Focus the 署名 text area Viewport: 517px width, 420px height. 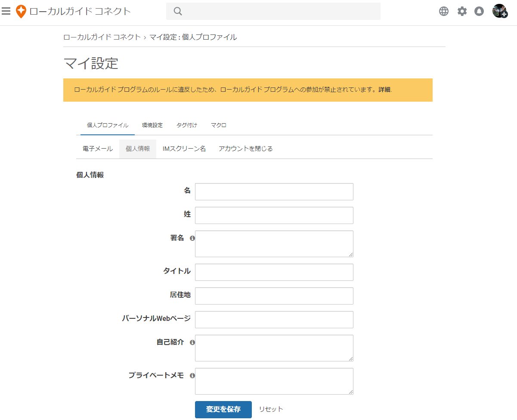click(274, 244)
